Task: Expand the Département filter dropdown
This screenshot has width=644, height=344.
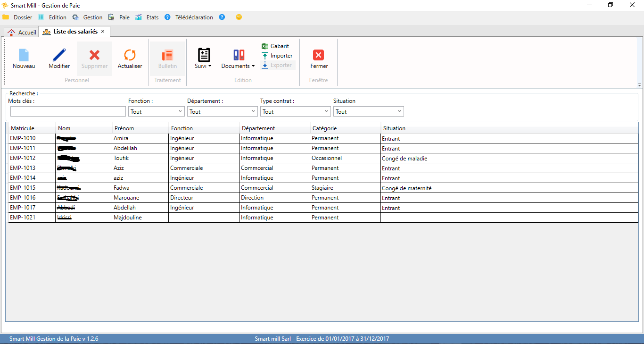Action: click(253, 111)
